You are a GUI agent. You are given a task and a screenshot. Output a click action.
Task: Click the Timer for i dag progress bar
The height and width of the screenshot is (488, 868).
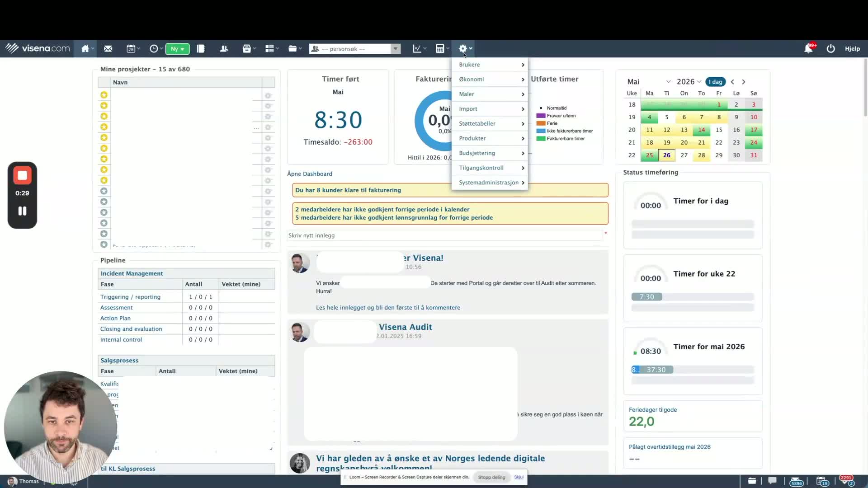coord(693,224)
